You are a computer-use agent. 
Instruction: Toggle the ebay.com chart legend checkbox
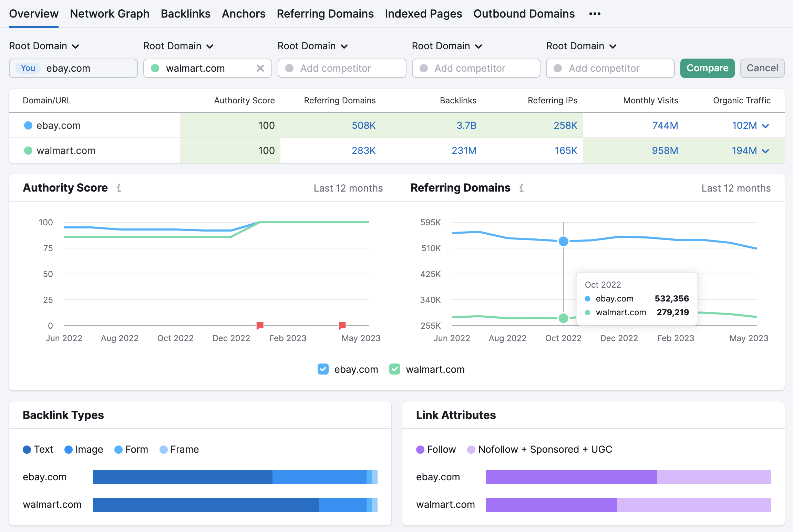(x=323, y=369)
